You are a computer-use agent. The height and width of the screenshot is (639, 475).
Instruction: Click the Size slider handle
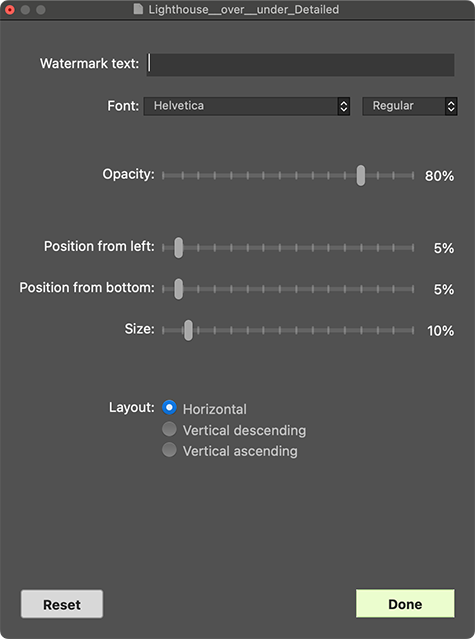coord(188,330)
